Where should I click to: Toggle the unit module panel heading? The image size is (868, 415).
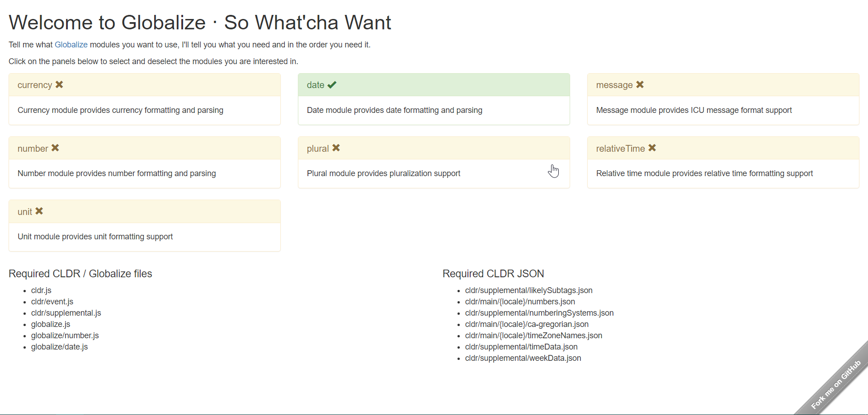(145, 211)
